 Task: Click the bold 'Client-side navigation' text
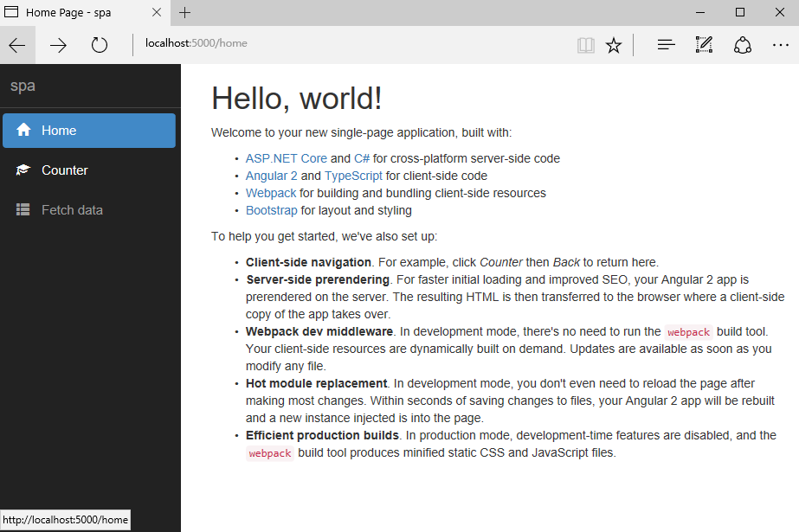[308, 262]
